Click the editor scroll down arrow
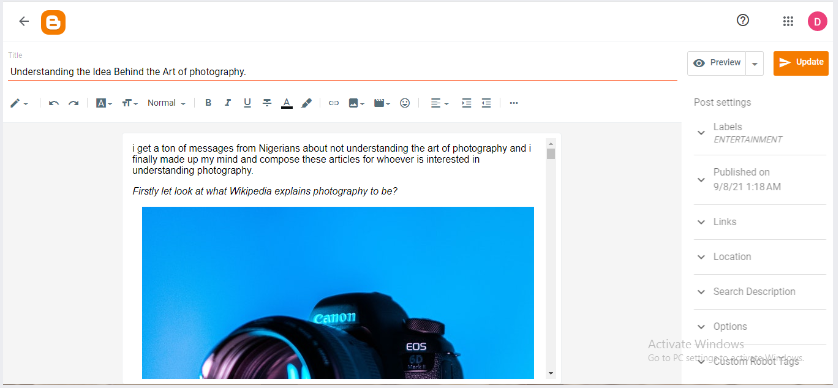The image size is (838, 388). pos(551,373)
